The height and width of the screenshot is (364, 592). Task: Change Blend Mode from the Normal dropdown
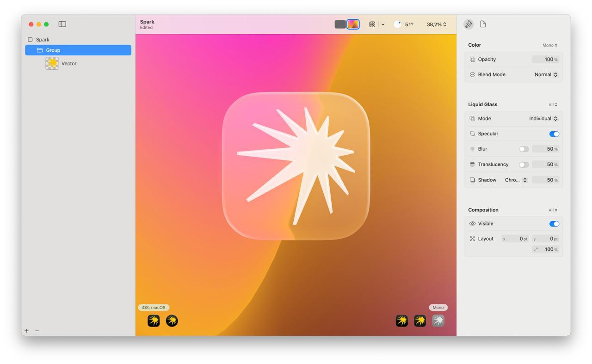(546, 74)
